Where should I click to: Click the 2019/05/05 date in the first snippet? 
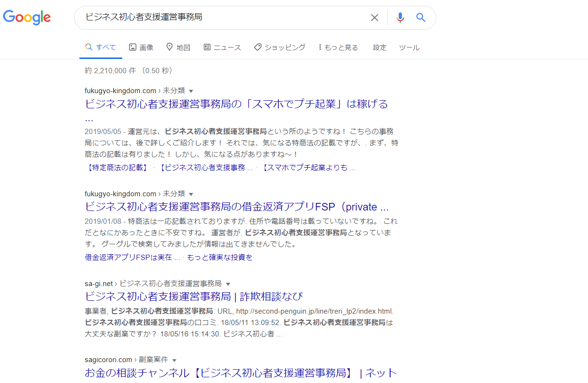(x=103, y=131)
